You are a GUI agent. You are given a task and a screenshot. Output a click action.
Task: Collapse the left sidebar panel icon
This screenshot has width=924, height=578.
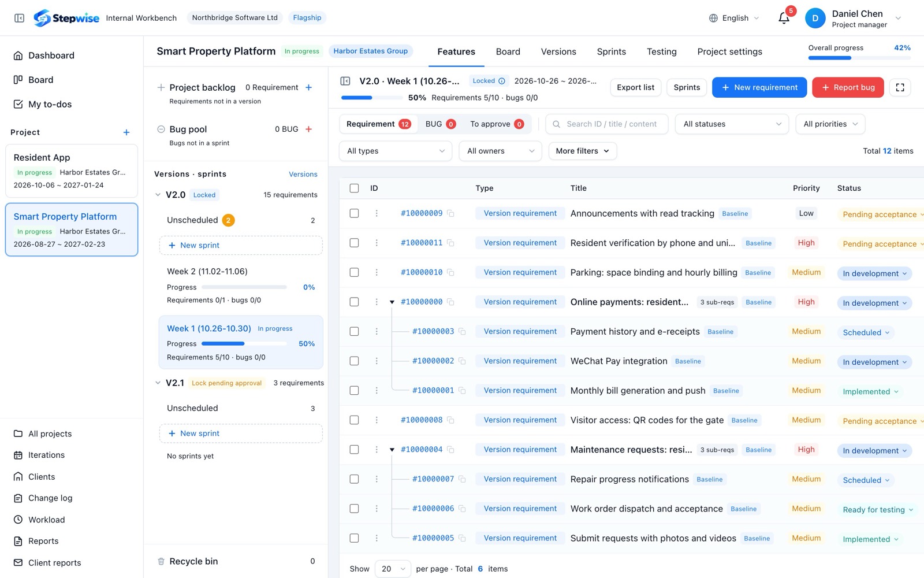pyautogui.click(x=19, y=18)
